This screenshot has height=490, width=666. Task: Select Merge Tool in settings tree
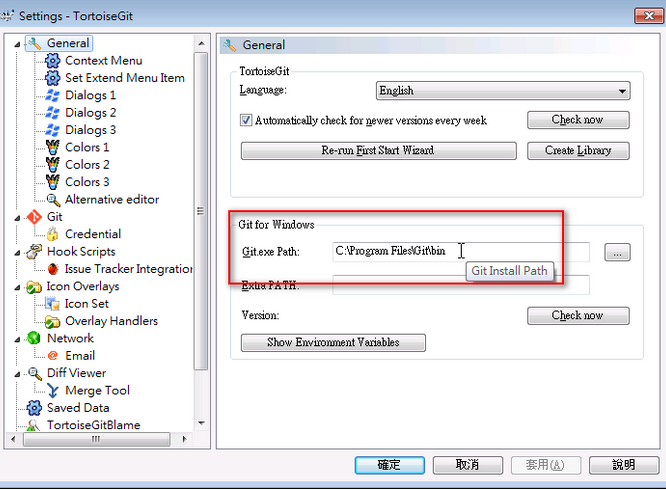(x=97, y=391)
